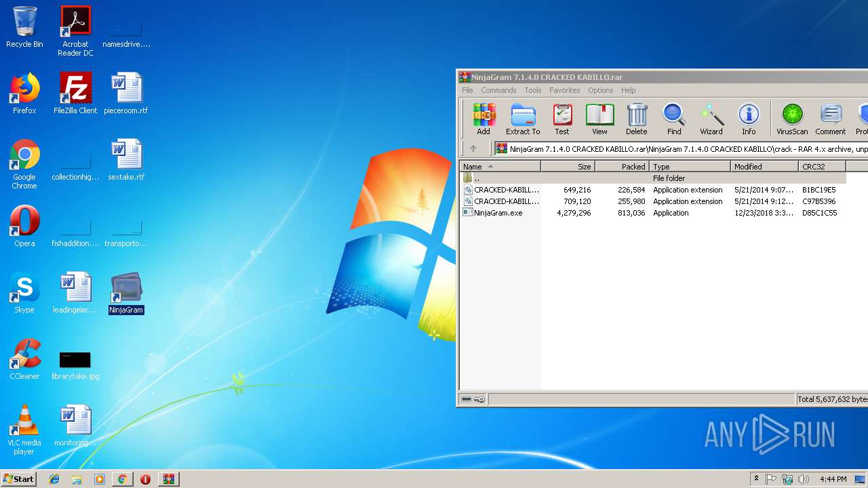Select the collectionhig desktop file
The height and width of the screenshot is (488, 868).
coord(75,165)
